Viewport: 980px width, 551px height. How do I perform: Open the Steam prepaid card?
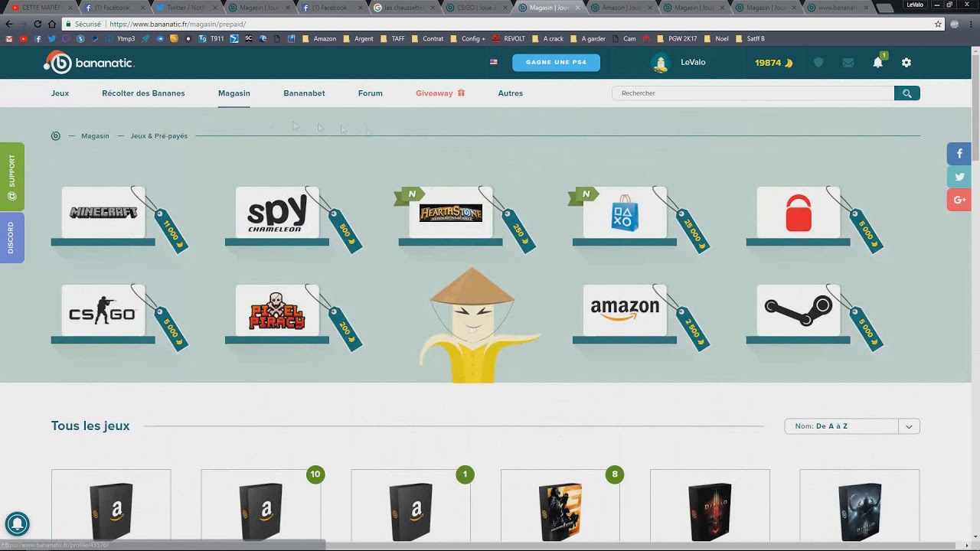coord(799,311)
